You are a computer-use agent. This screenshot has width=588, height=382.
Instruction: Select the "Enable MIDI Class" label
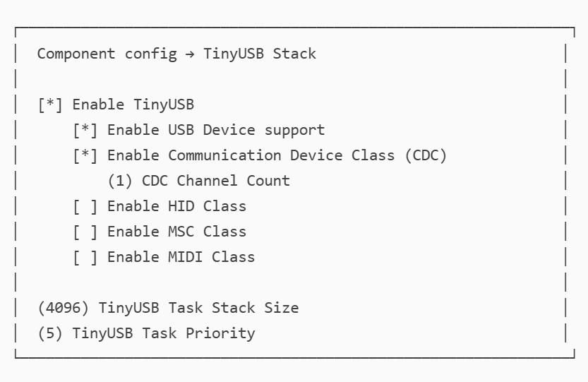181,257
